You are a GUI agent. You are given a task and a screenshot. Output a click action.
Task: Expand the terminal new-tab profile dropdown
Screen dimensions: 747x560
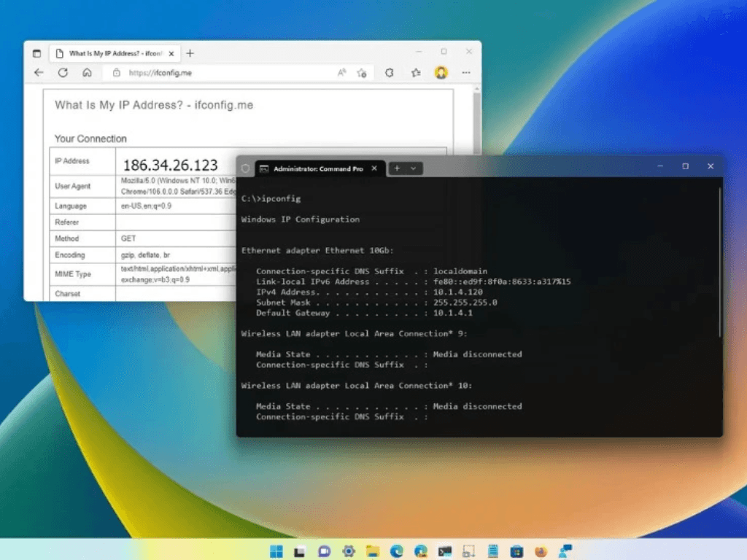414,168
